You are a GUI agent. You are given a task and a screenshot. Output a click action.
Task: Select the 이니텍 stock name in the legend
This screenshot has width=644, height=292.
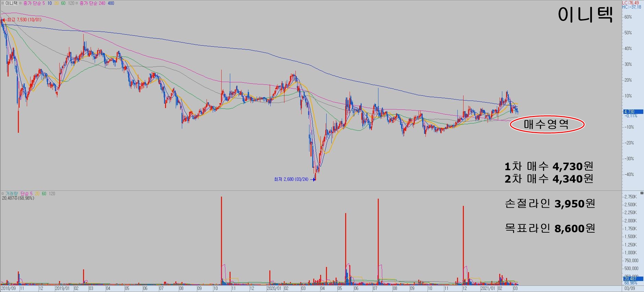[11, 3]
